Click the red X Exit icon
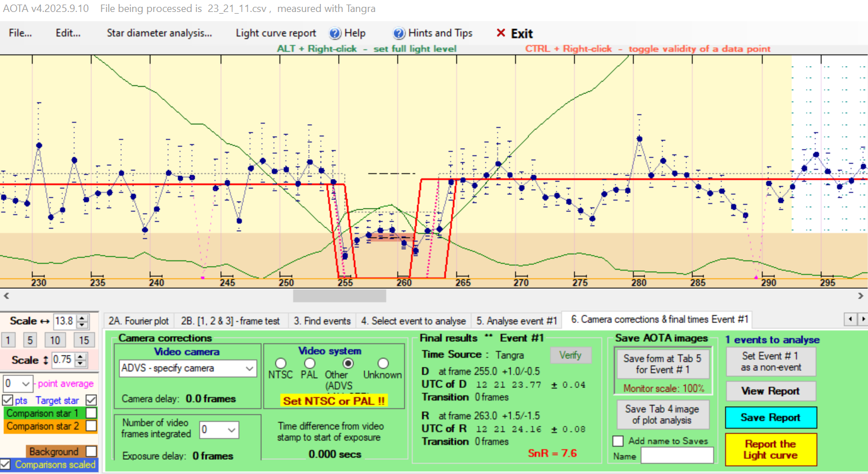Image resolution: width=868 pixels, height=474 pixels. point(501,33)
